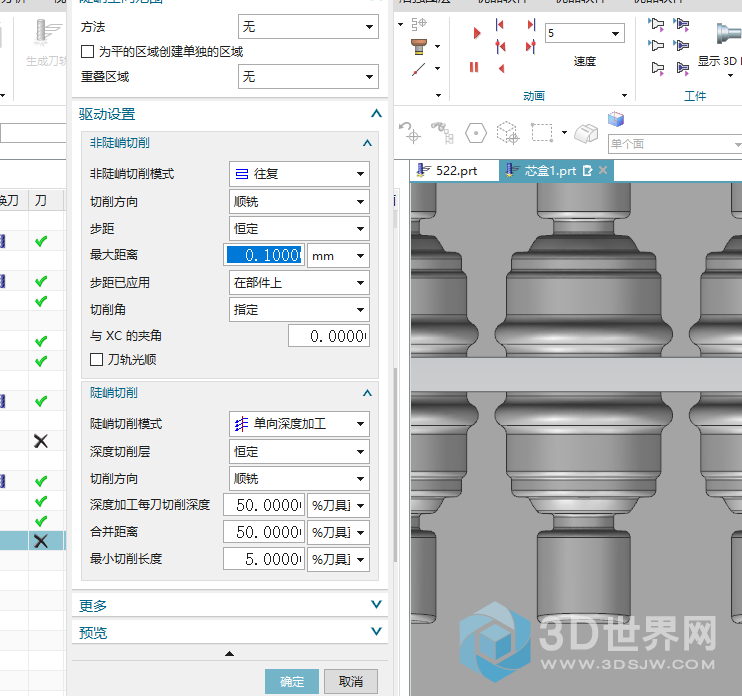Click 确定 to confirm the dialog
The height and width of the screenshot is (696, 742).
pos(292,681)
